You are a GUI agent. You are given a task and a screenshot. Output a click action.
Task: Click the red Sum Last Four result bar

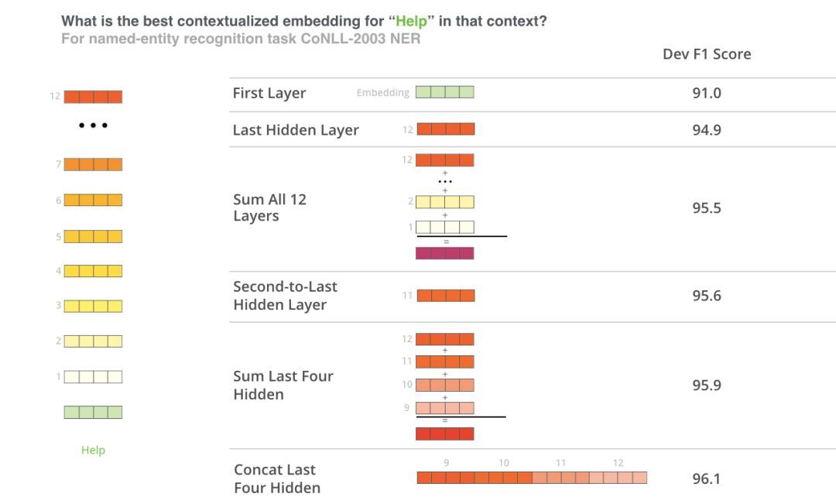[x=444, y=434]
